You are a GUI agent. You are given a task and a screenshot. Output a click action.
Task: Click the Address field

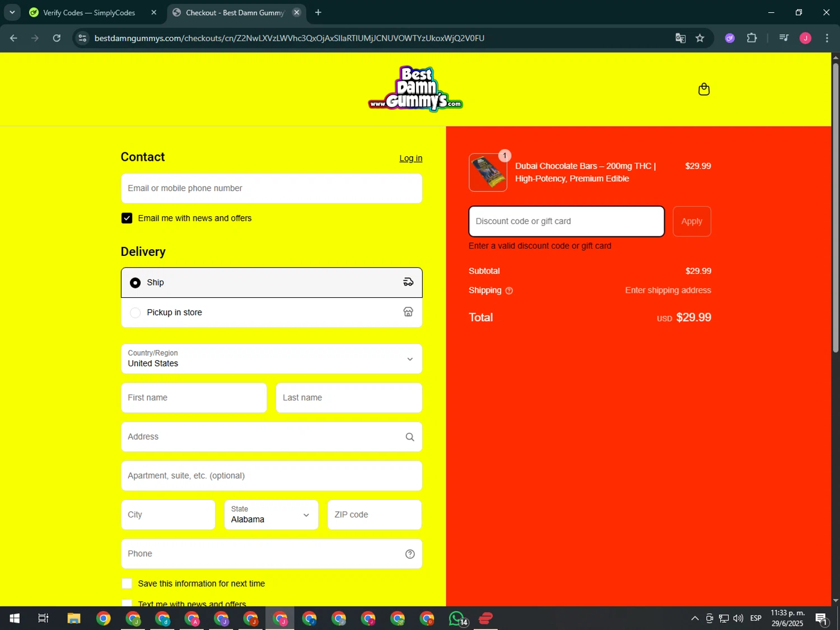(x=272, y=437)
